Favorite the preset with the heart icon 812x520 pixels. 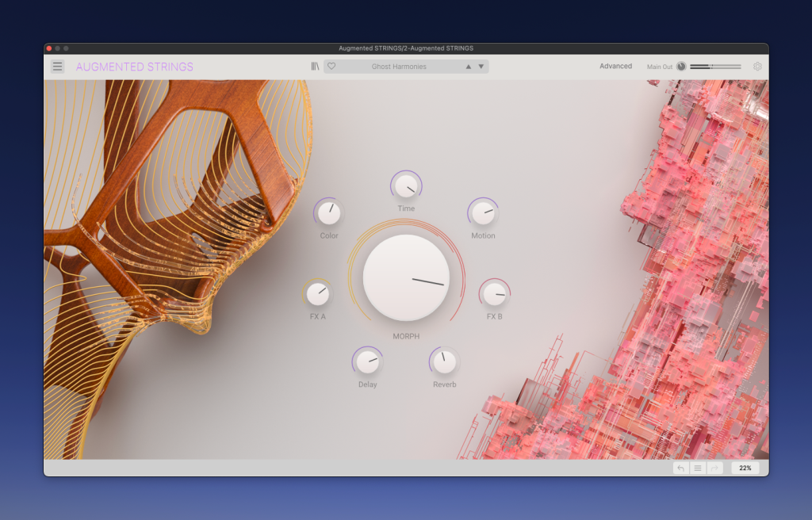click(x=331, y=67)
